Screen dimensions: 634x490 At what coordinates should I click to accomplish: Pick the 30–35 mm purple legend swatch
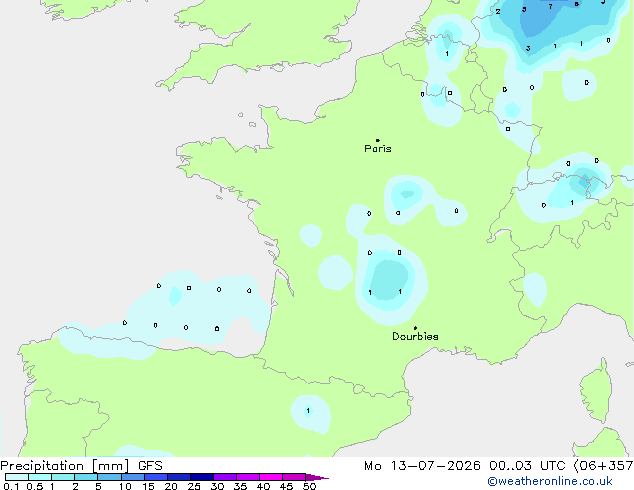point(225,477)
